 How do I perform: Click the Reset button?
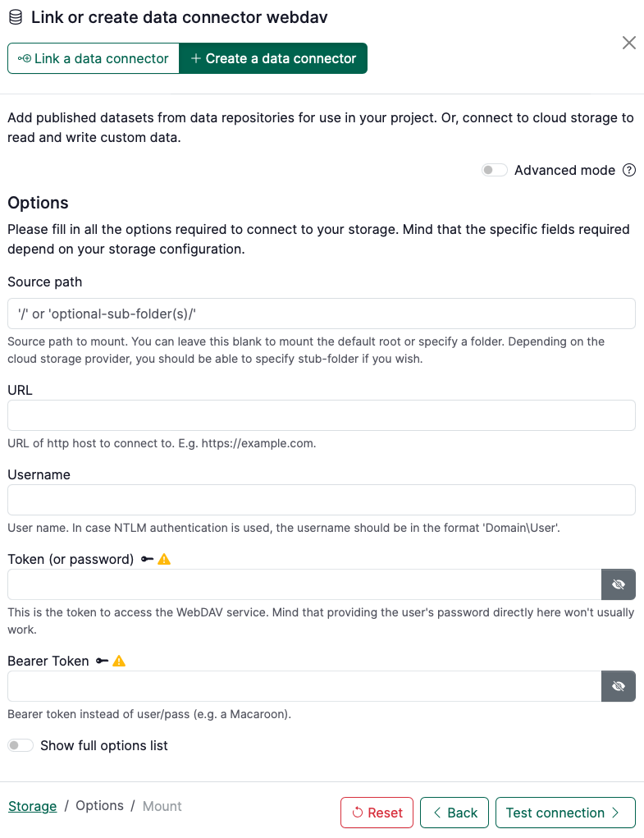tap(377, 813)
